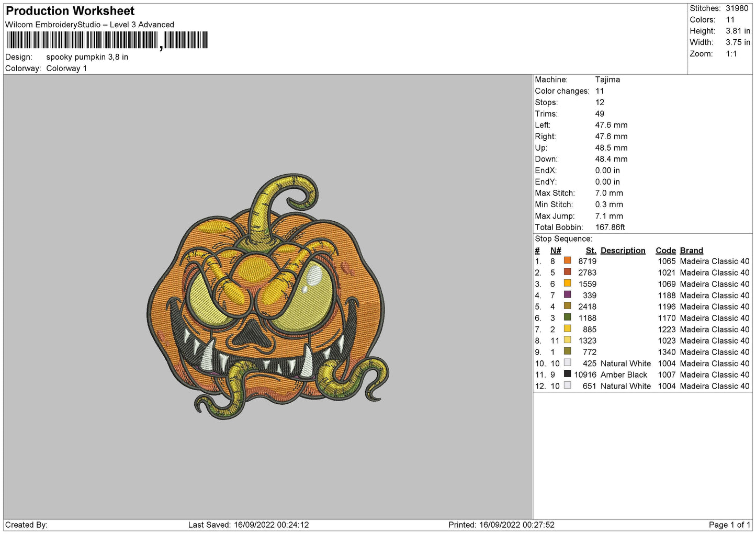756x534 pixels.
Task: Click 'Wilcom EmbroideryStudio – Level 3 Advanced' text
Action: point(89,25)
